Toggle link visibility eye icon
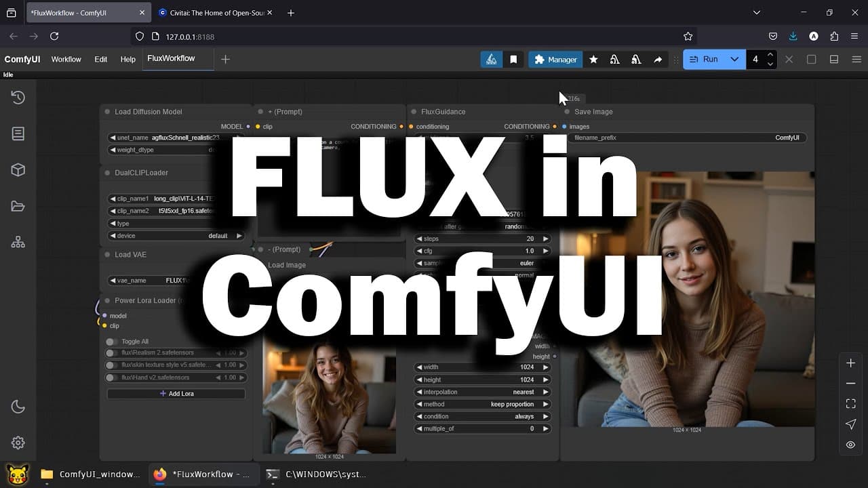The height and width of the screenshot is (488, 868). pos(850,445)
